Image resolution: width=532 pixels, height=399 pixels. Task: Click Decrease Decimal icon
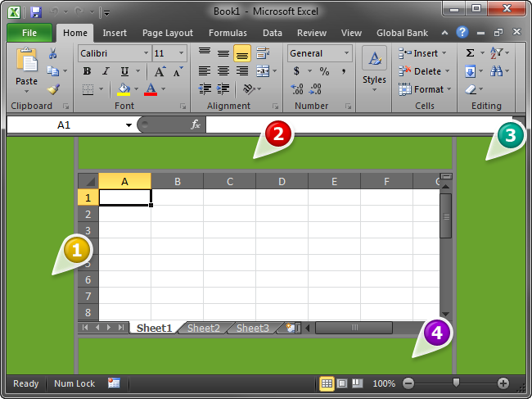[x=315, y=89]
